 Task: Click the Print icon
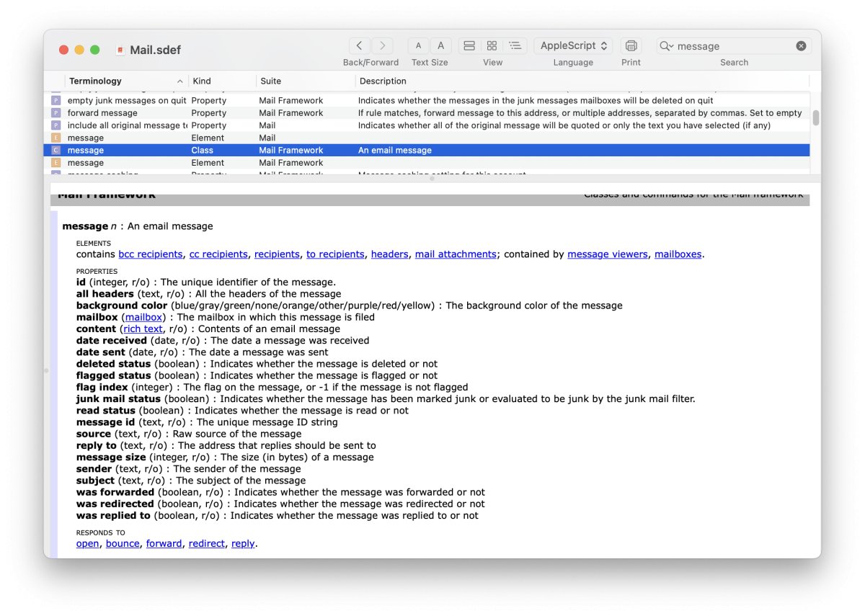631,45
